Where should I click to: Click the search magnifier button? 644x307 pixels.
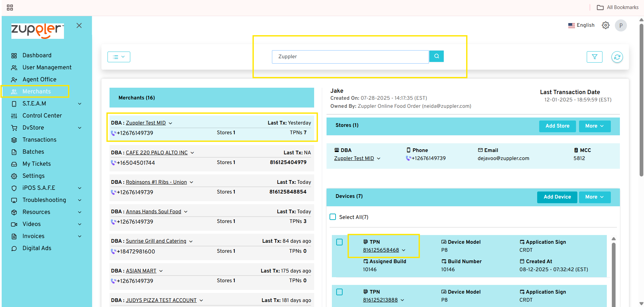coord(436,56)
